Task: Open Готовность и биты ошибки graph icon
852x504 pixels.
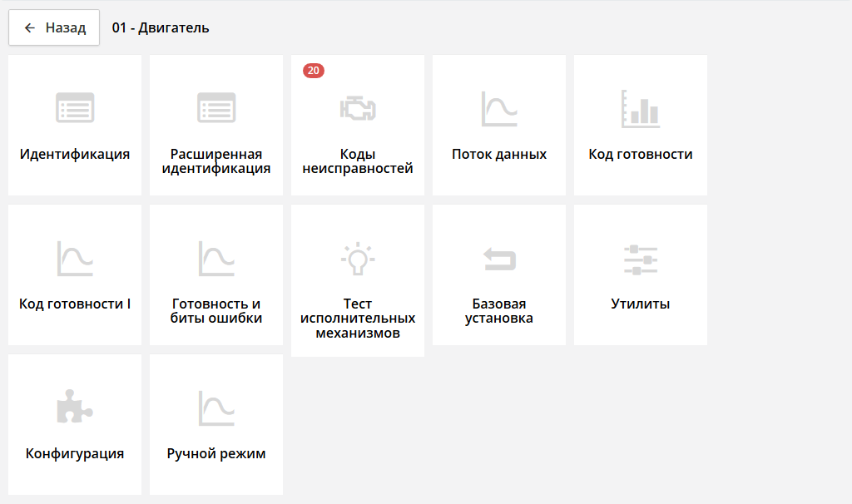Action: [216, 259]
